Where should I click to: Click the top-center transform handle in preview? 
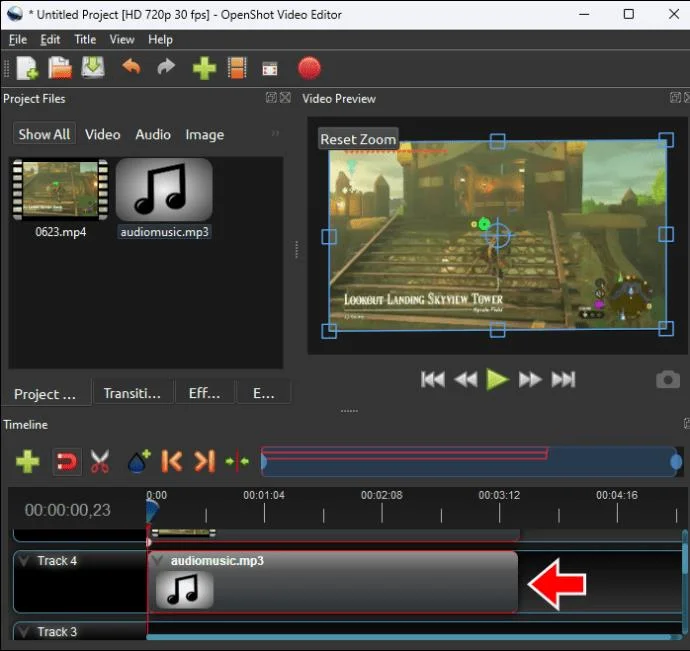pos(497,141)
